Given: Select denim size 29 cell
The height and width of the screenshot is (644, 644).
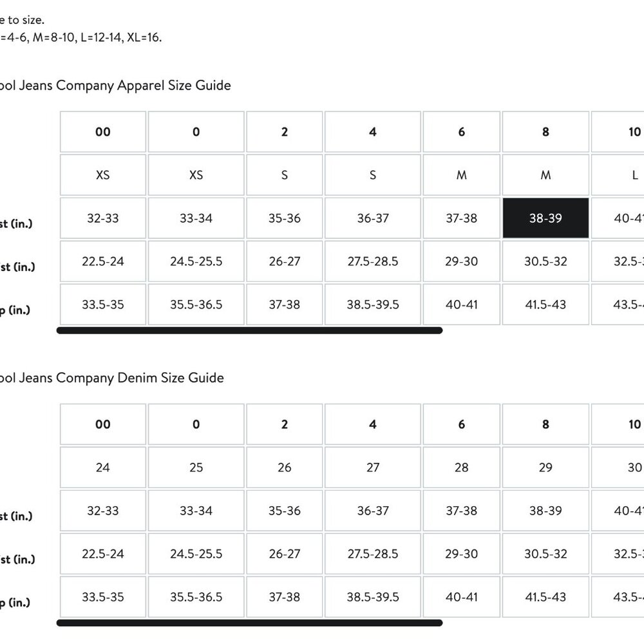Looking at the screenshot, I should (545, 468).
